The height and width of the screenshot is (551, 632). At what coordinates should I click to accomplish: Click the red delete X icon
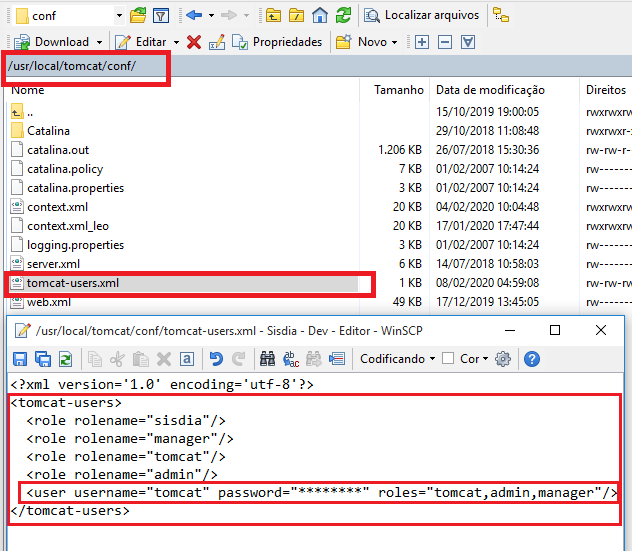click(x=194, y=42)
